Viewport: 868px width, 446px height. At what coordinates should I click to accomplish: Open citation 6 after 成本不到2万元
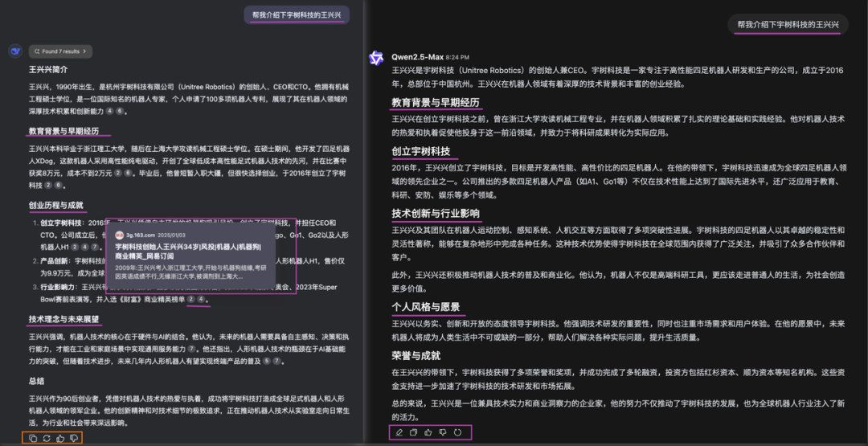point(127,174)
